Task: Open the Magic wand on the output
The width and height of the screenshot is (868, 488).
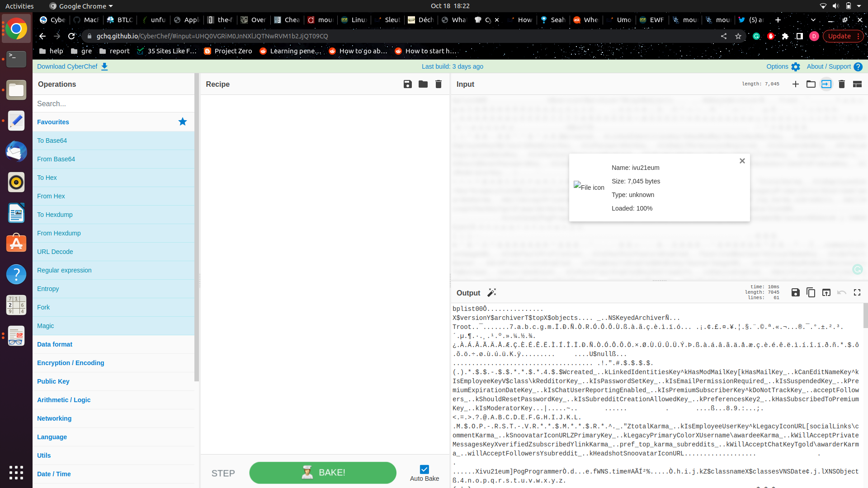Action: pos(492,292)
